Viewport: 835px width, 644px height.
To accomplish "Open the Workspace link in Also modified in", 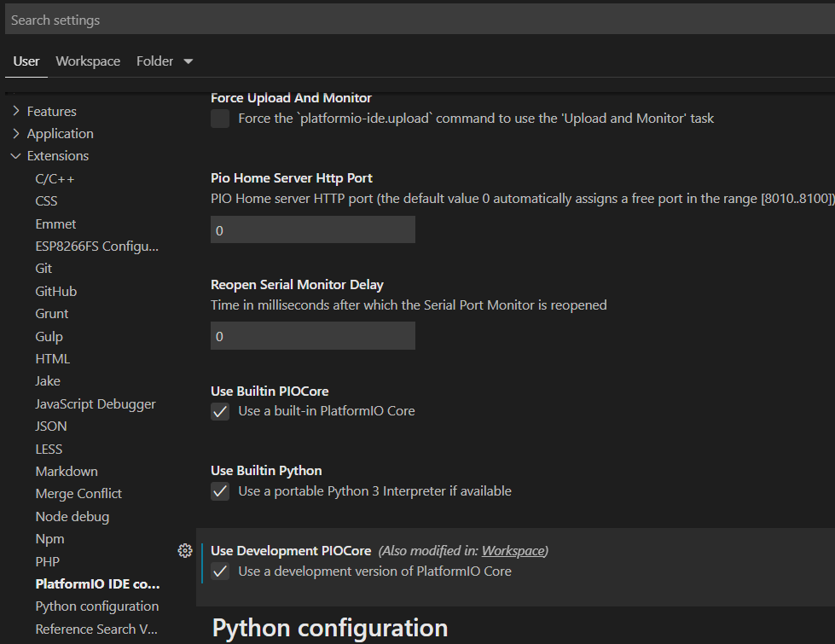I will (513, 551).
